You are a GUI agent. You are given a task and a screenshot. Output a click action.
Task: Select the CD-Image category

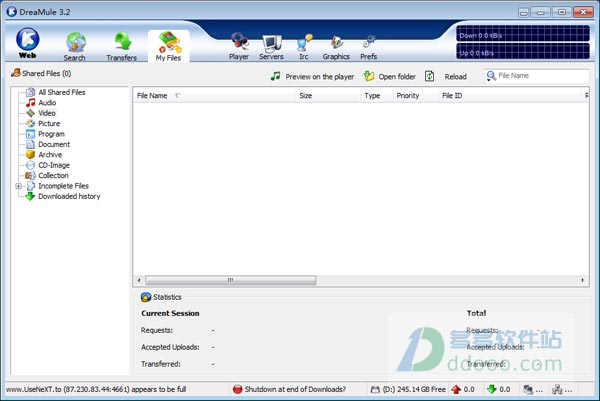tap(54, 165)
